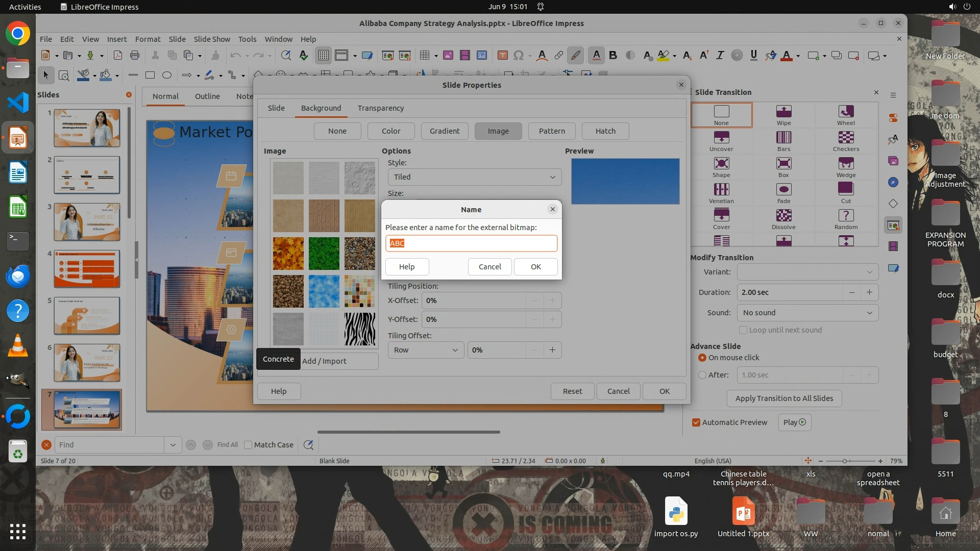The height and width of the screenshot is (551, 980).
Task: Enable the Match Case checkbox
Action: pos(248,445)
